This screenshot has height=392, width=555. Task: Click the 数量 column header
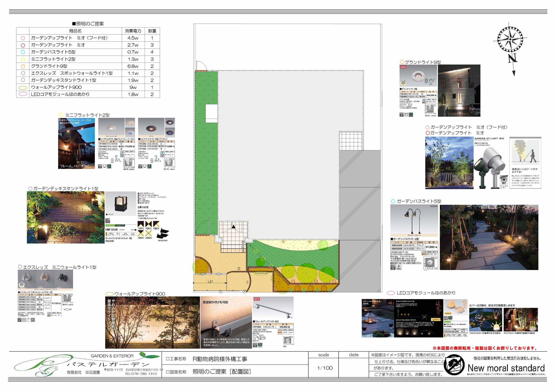pos(152,31)
